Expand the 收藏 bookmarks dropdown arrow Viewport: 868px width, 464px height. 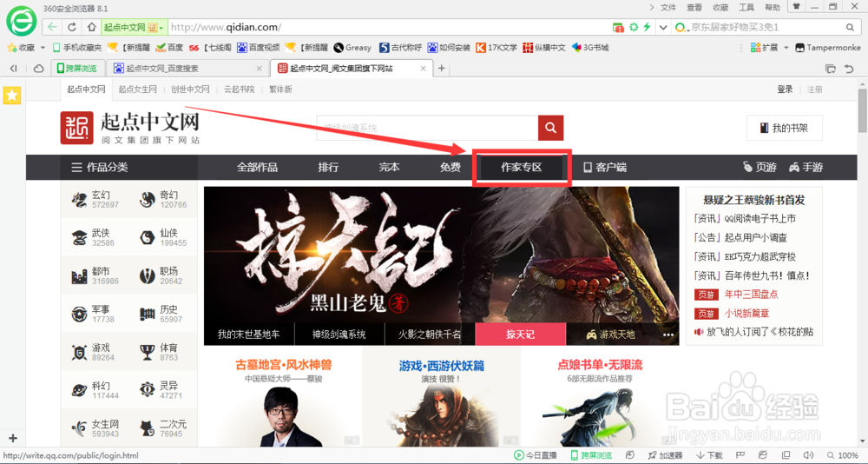click(43, 48)
